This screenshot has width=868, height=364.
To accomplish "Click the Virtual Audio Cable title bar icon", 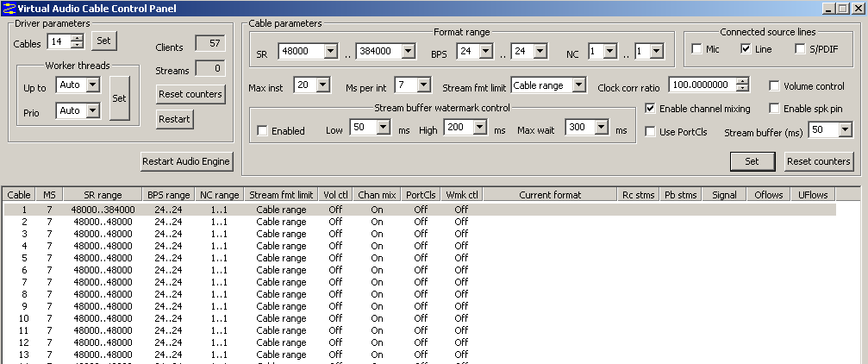I will [x=9, y=8].
